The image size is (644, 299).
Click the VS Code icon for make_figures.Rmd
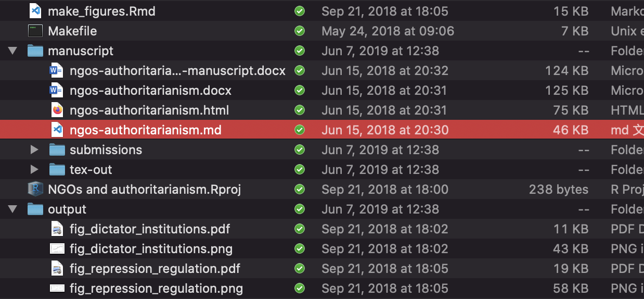35,11
